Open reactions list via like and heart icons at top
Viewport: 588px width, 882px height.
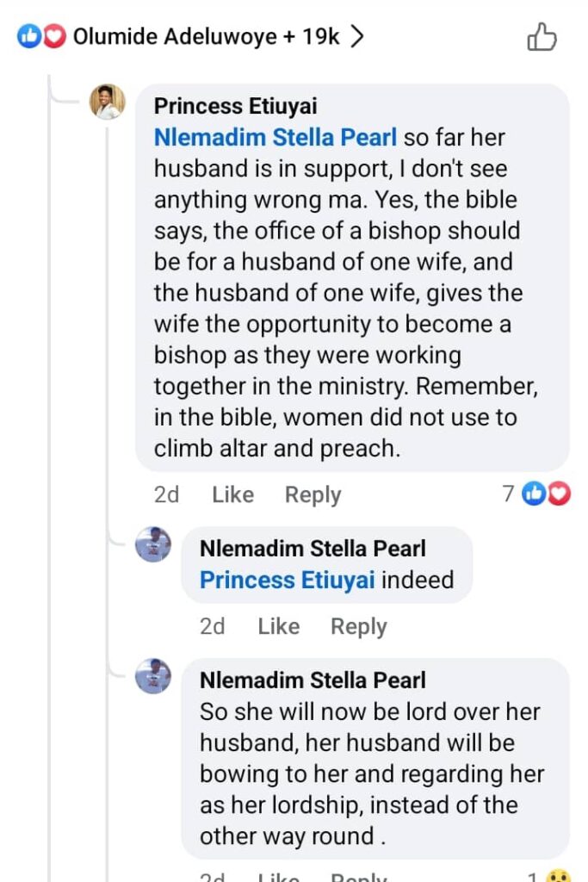click(41, 37)
